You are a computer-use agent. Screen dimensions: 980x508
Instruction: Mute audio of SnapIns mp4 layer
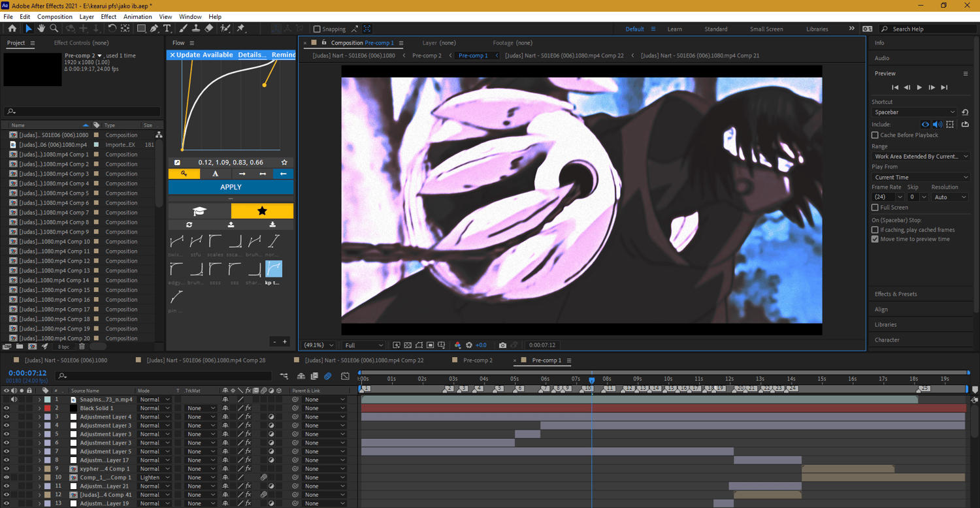(x=14, y=400)
